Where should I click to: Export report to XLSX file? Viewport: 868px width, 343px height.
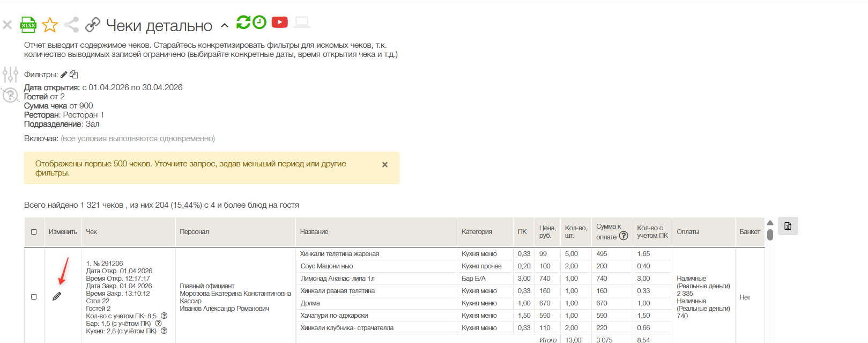[28, 25]
